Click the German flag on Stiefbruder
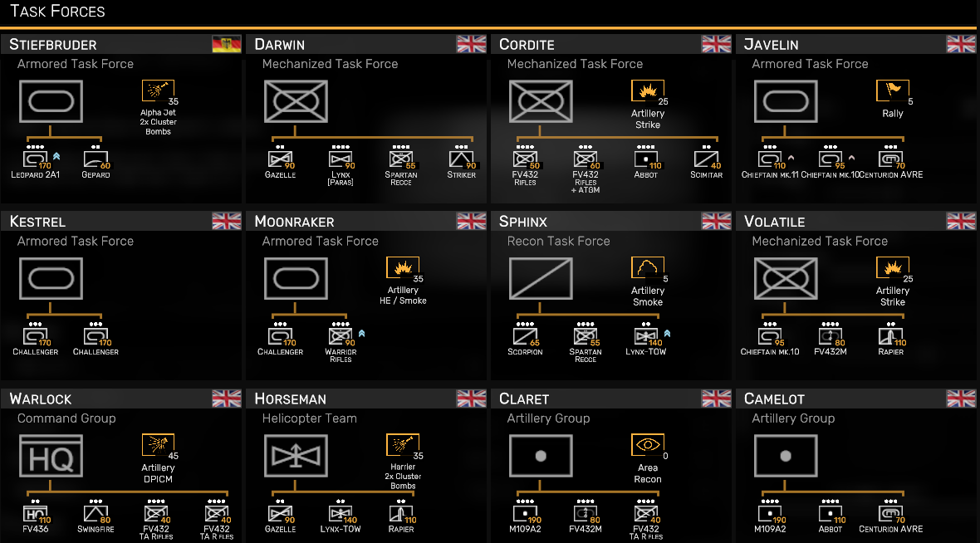980x543 pixels. coord(226,44)
